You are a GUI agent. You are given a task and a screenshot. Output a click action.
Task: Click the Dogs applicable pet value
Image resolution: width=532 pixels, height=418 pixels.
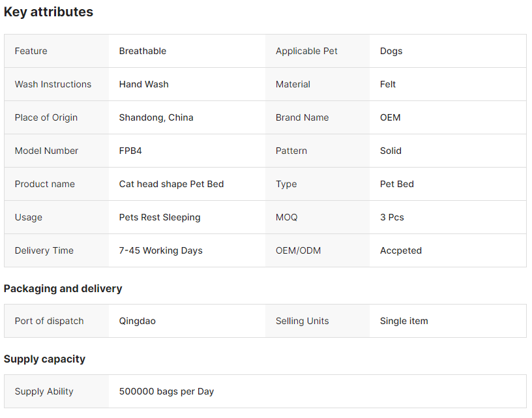click(x=391, y=51)
